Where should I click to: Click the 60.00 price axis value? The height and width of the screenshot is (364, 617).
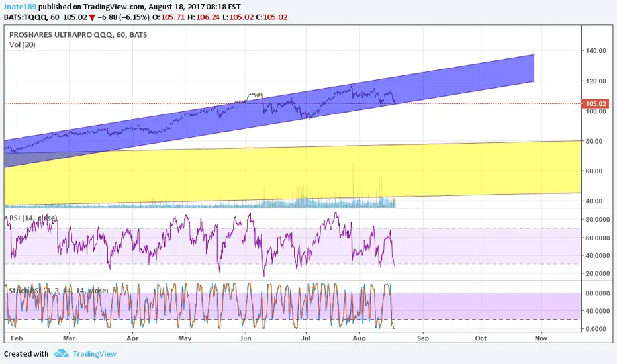pos(594,171)
